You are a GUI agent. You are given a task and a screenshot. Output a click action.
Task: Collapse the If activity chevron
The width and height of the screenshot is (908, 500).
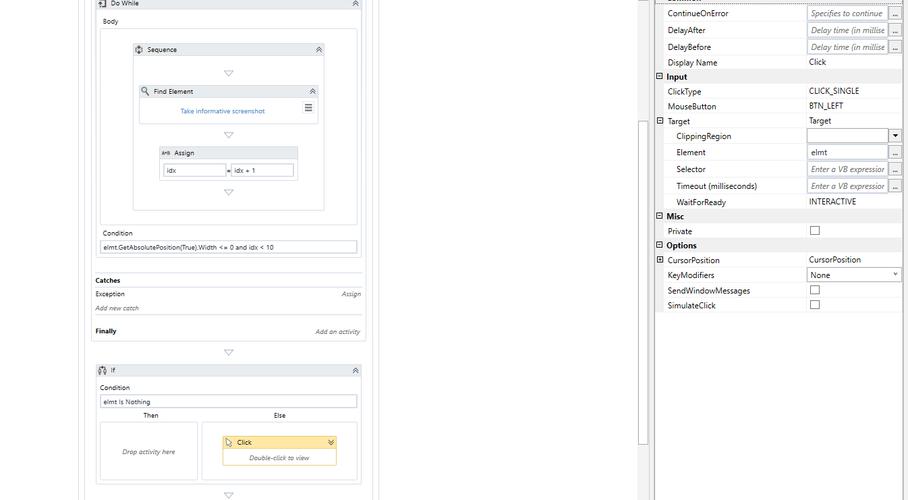coord(356,370)
